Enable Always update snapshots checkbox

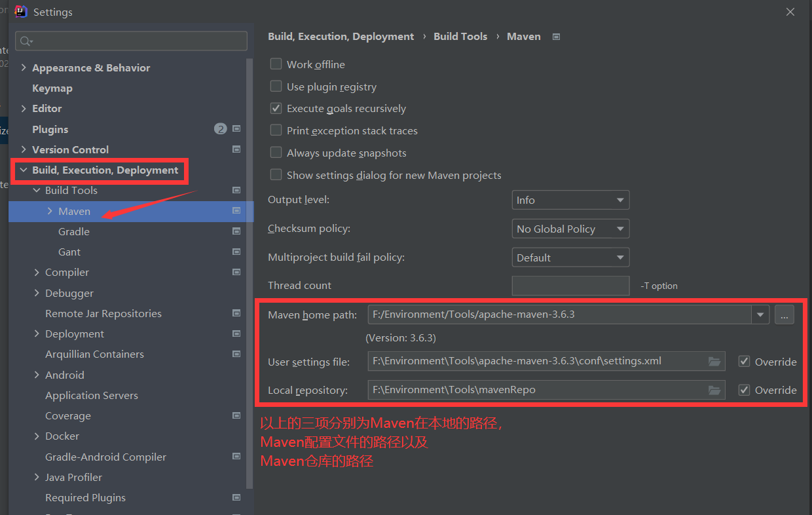point(276,153)
